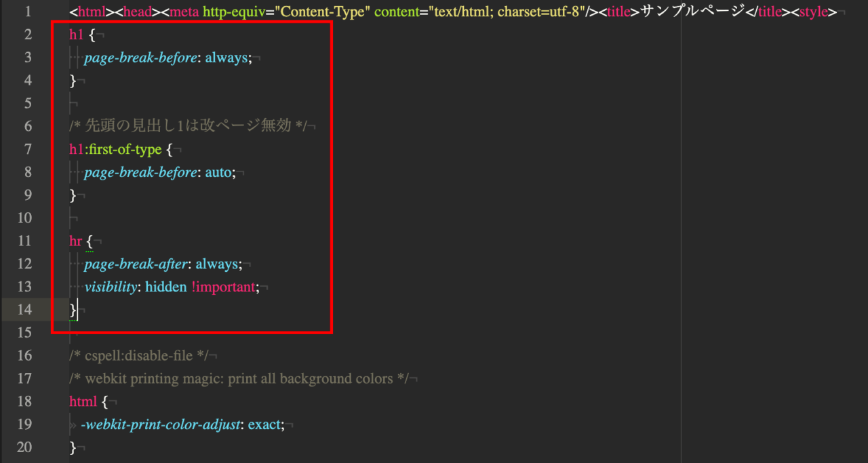Click the exact value on line 19
868x463 pixels.
263,424
